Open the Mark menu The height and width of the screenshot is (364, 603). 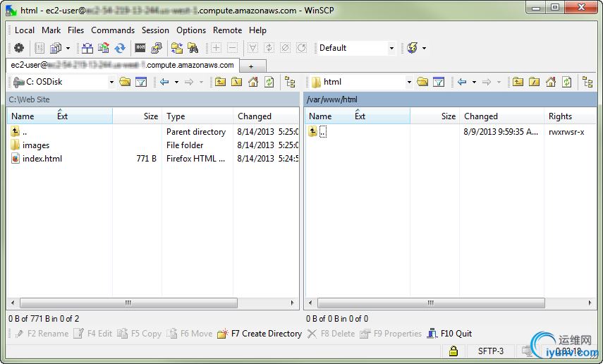coord(51,30)
